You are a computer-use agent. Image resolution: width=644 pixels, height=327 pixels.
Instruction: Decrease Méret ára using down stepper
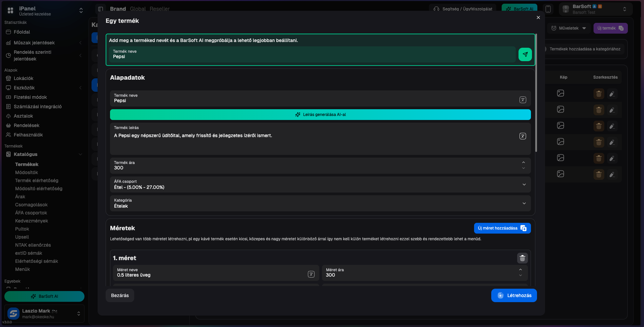[521, 276]
